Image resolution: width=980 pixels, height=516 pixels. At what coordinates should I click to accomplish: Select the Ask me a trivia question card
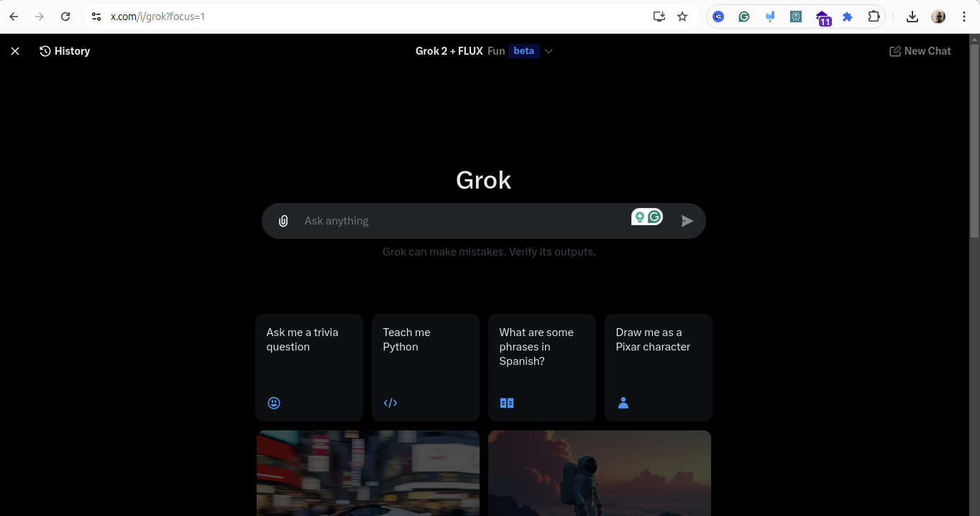click(x=309, y=367)
